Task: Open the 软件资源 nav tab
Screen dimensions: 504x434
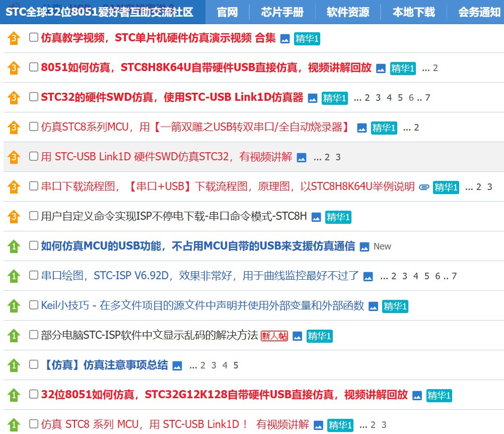Action: coord(348,12)
